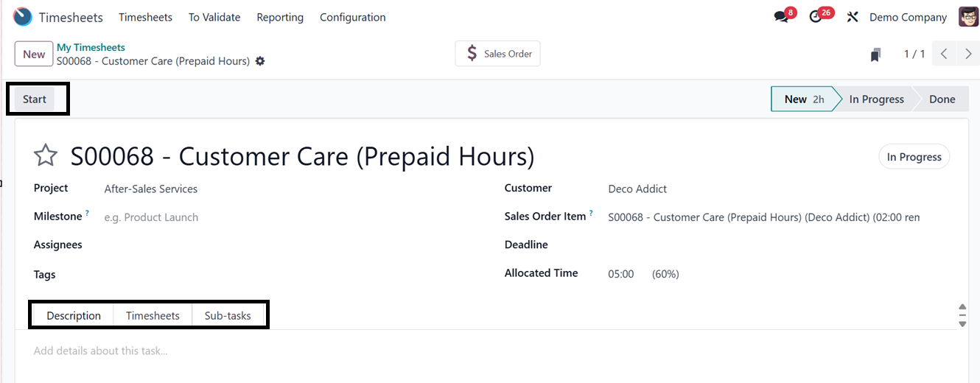Open the Reporting menu
The image size is (980, 383).
tap(280, 17)
